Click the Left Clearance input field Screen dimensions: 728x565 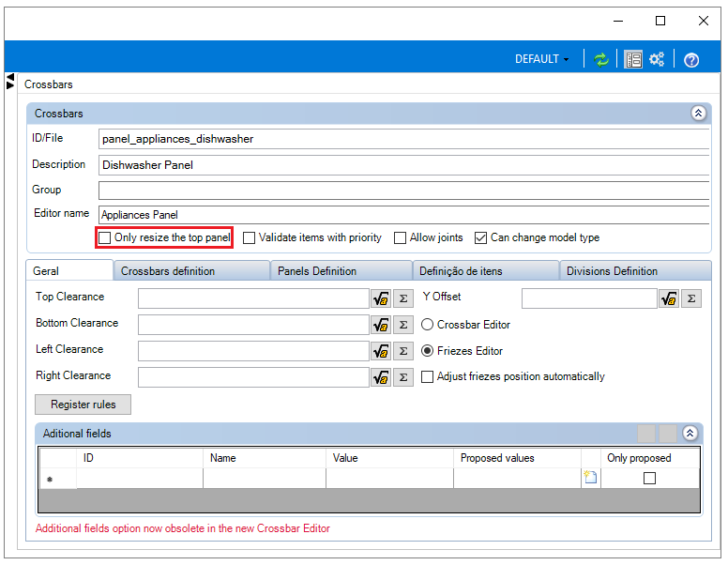253,351
